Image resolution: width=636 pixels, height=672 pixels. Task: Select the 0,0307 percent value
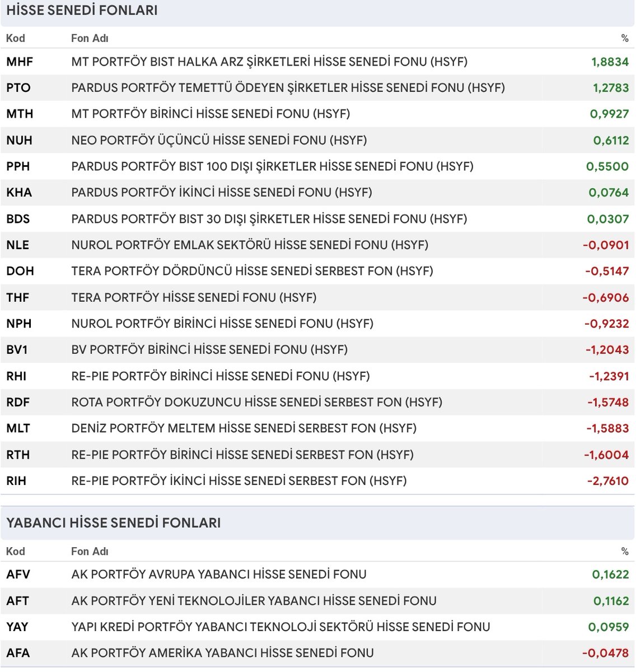click(x=608, y=219)
